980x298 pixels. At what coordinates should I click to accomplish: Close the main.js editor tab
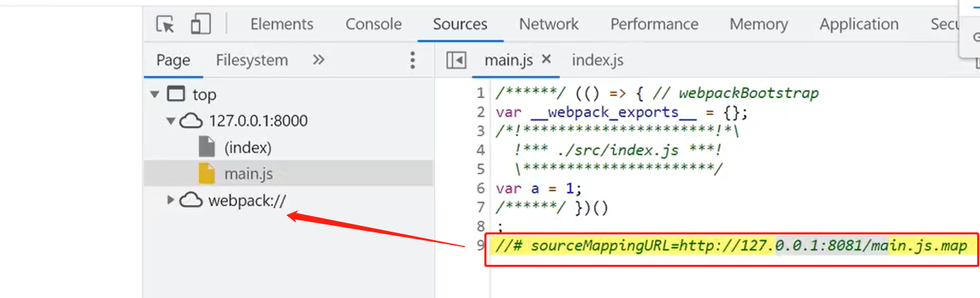coord(546,60)
